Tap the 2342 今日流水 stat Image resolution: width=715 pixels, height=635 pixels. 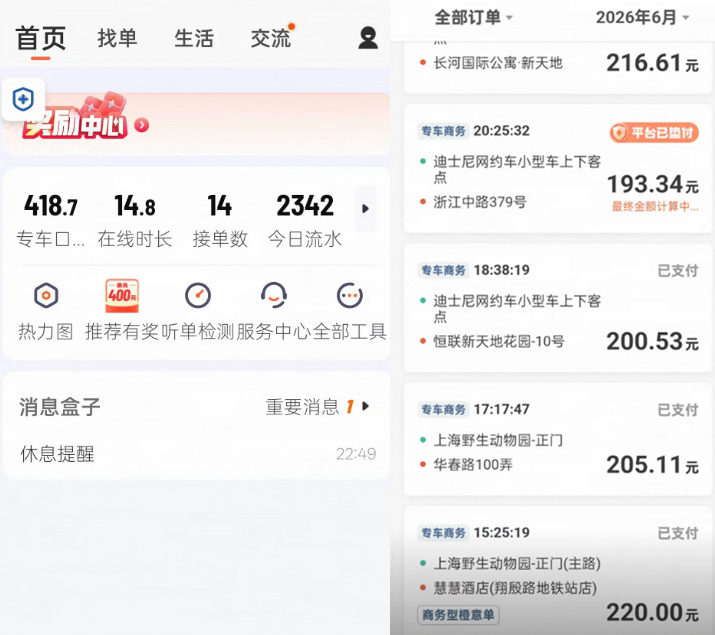pos(305,221)
